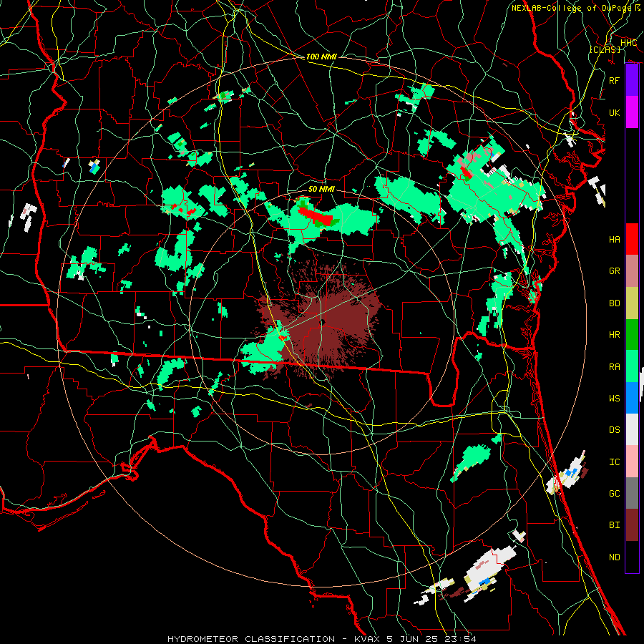
Task: Select the GC gray legend swatch
Action: tap(632, 493)
